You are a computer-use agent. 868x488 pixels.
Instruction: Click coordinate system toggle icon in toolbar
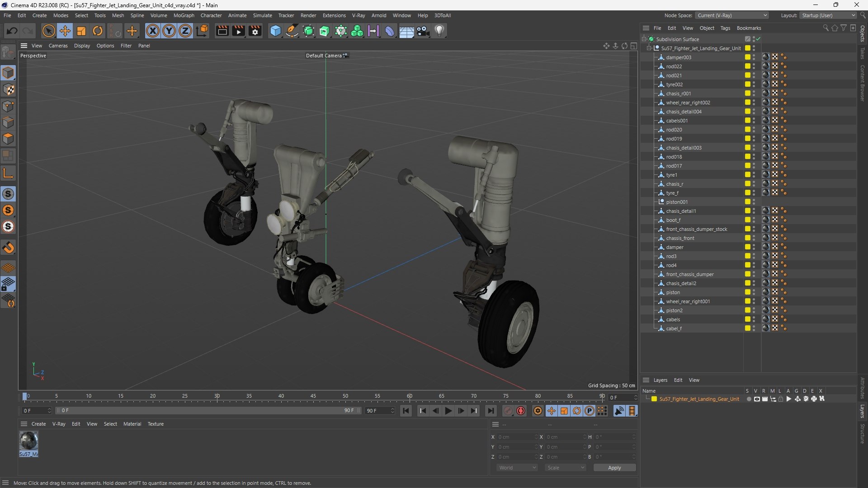[203, 31]
